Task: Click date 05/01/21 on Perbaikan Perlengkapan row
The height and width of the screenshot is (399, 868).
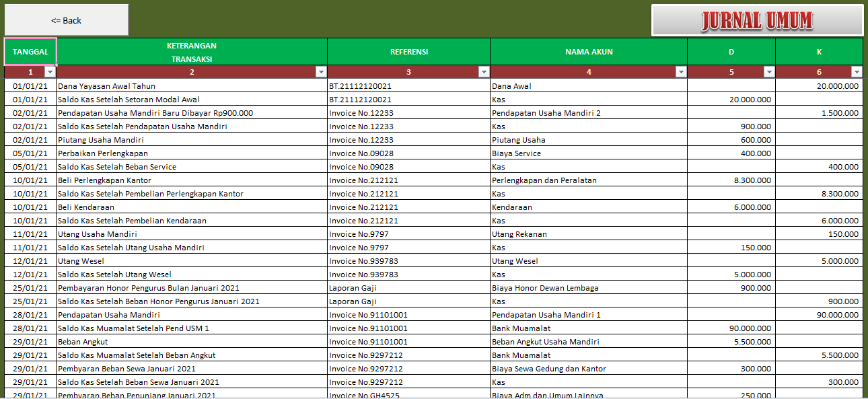Action: (30, 153)
